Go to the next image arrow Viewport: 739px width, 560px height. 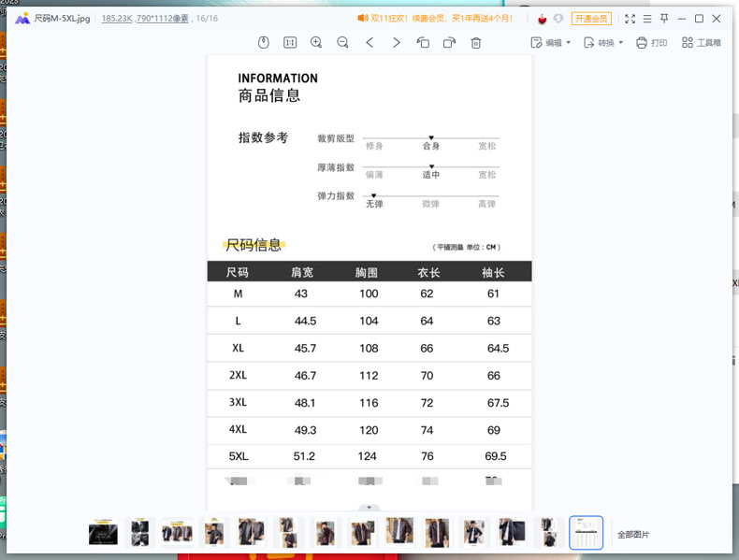[x=397, y=43]
